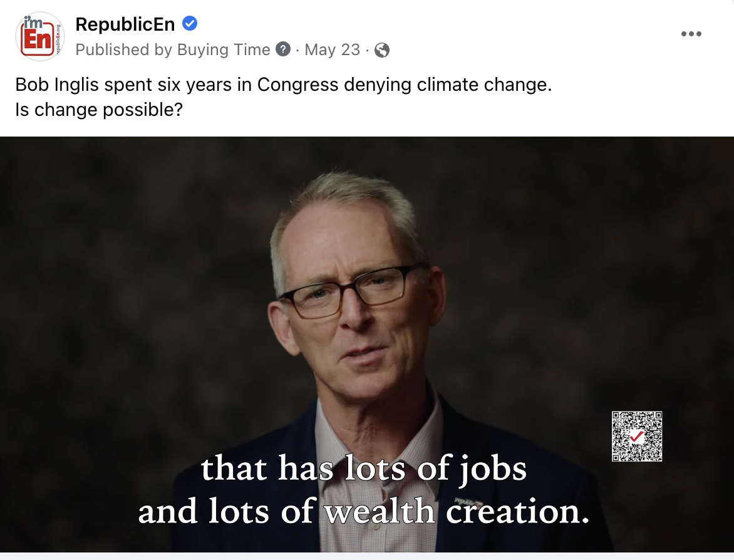The image size is (734, 560).
Task: Open the three-dot post options menu
Action: pyautogui.click(x=691, y=34)
